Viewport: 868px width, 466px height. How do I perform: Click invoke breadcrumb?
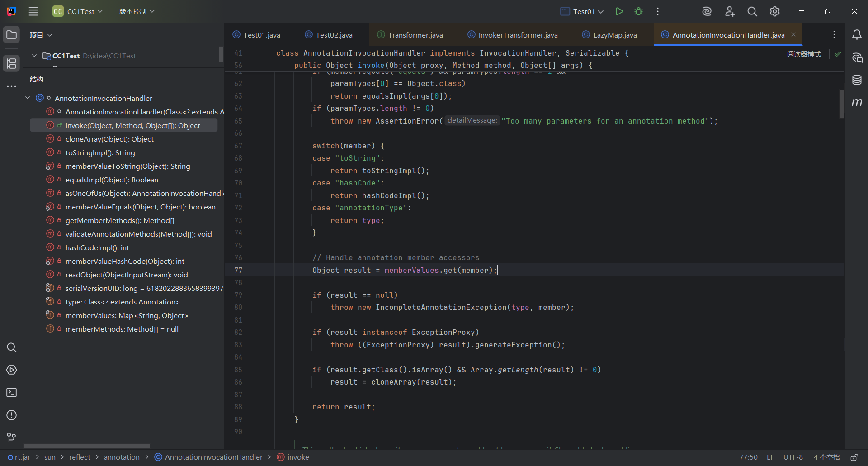[x=293, y=457]
